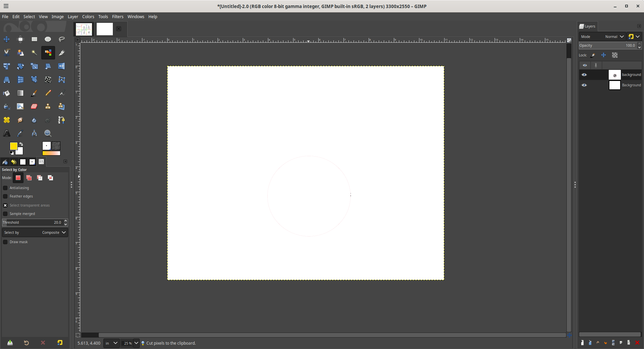Switch to the Undo History tab

pyautogui.click(x=14, y=162)
